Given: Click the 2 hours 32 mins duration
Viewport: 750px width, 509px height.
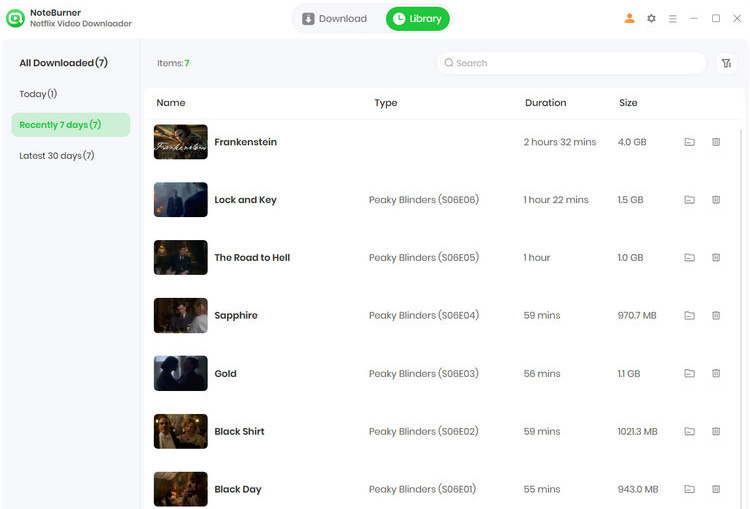Looking at the screenshot, I should coord(560,142).
